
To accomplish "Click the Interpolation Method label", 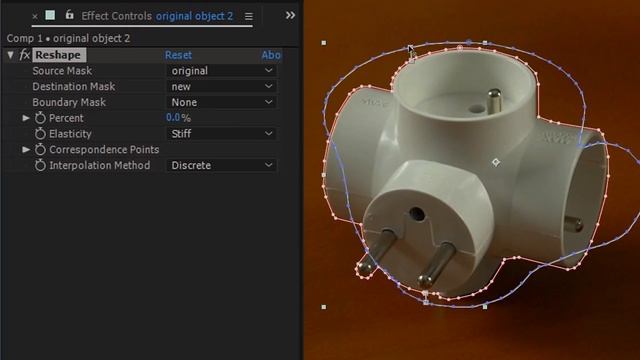I will (100, 165).
